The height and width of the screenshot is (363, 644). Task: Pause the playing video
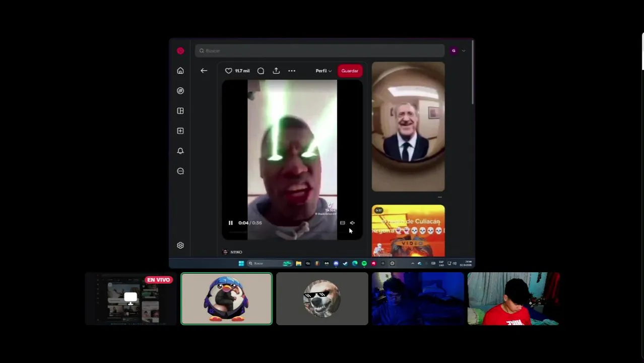click(x=230, y=223)
